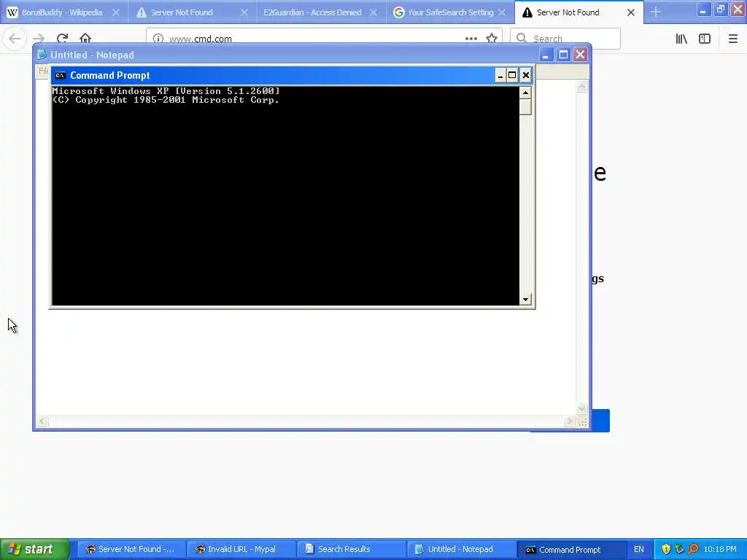Viewport: 747px width, 560px height.
Task: Click the security shield tray icon
Action: coord(666,549)
